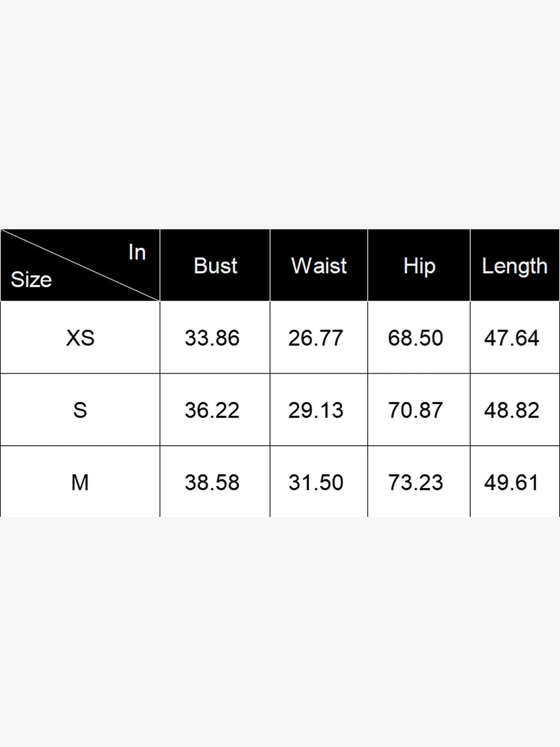Click the XS bust value 33.86
This screenshot has width=560, height=747.
[212, 338]
